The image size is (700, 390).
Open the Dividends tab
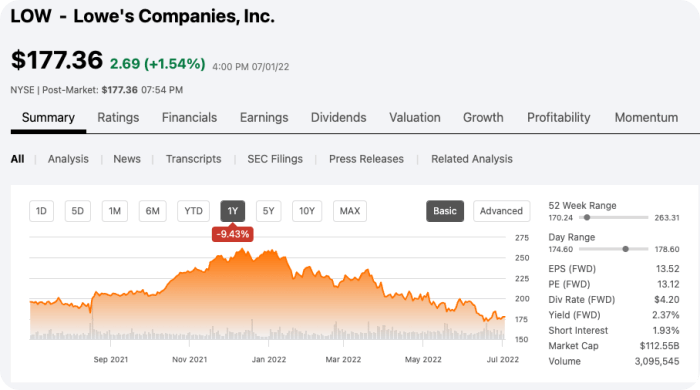(x=338, y=118)
